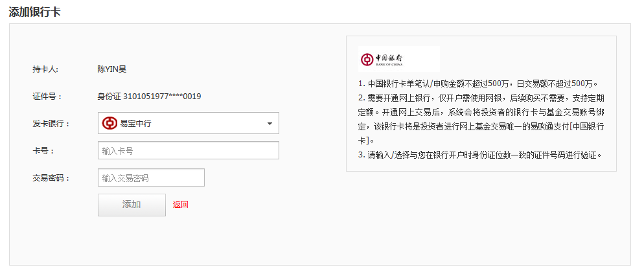644x274 pixels.
Task: Click note 2 about 开通网上银行
Action: (x=481, y=119)
